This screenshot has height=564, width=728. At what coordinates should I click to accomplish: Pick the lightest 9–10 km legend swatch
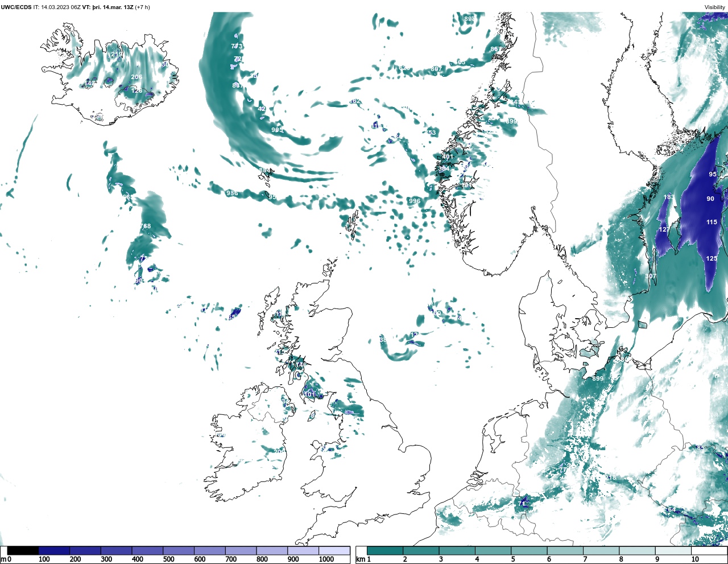[x=673, y=551]
